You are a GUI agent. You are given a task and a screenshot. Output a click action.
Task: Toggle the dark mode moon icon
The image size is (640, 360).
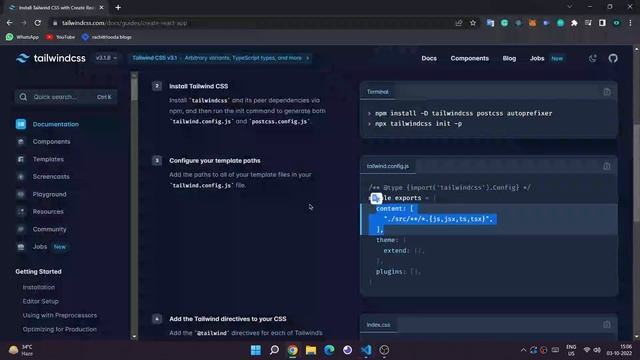tap(593, 58)
